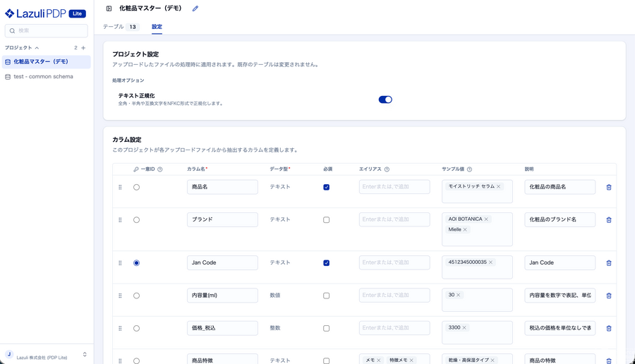The height and width of the screenshot is (364, 635).
Task: Uncheck required for Jan Code
Action: 327,263
